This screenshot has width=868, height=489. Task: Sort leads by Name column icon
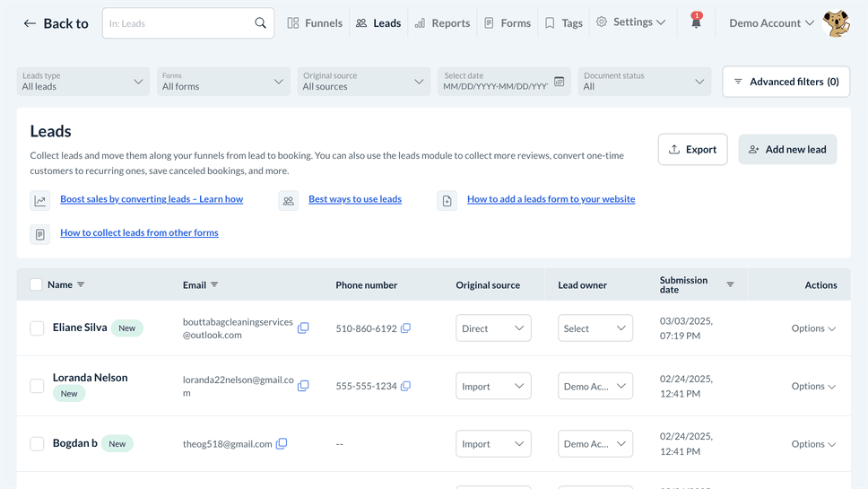[x=81, y=284]
